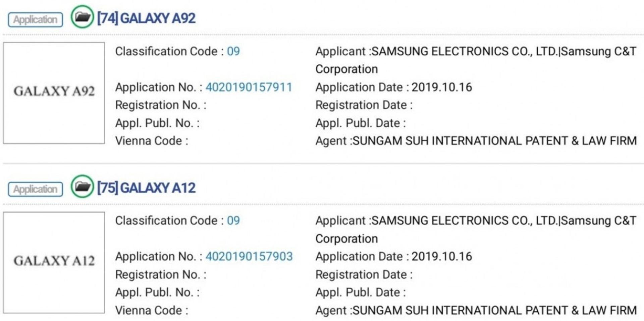The width and height of the screenshot is (644, 321).
Task: Select the applicant text in the GALAXY A12 entry
Action: coord(503,220)
